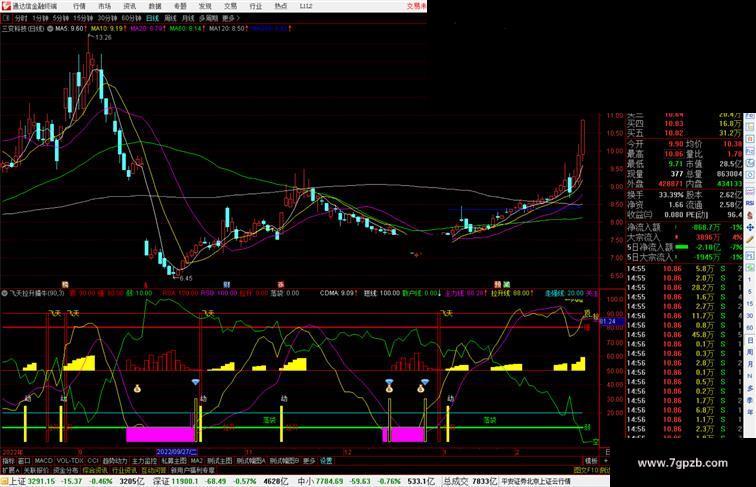Screen dimensions: 756x487
Task: Click the money bag marker under the September drop
Action: pos(137,388)
